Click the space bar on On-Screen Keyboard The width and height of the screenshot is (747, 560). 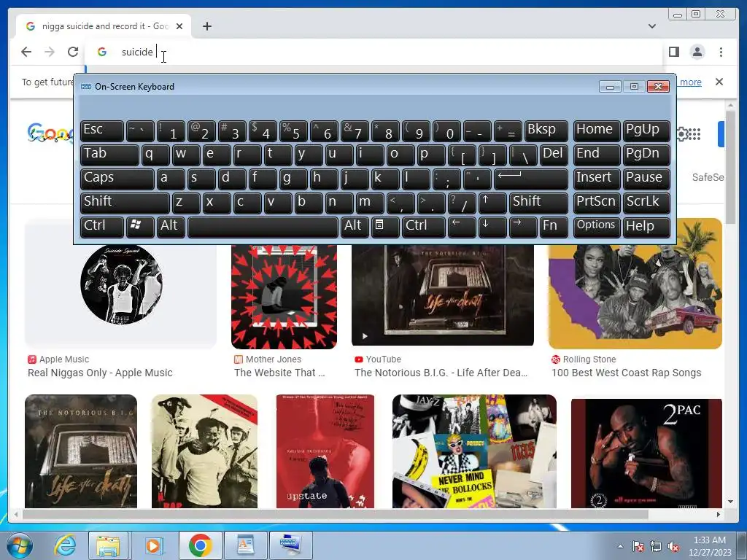click(263, 227)
